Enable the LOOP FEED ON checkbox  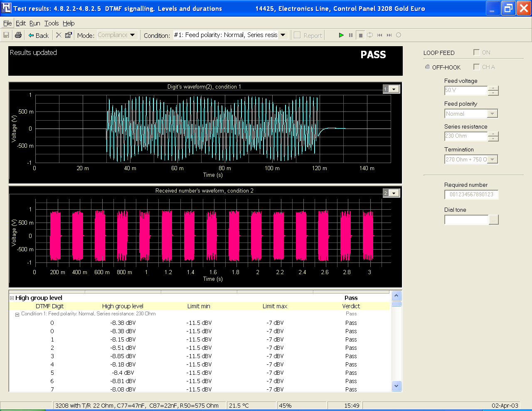(x=476, y=52)
